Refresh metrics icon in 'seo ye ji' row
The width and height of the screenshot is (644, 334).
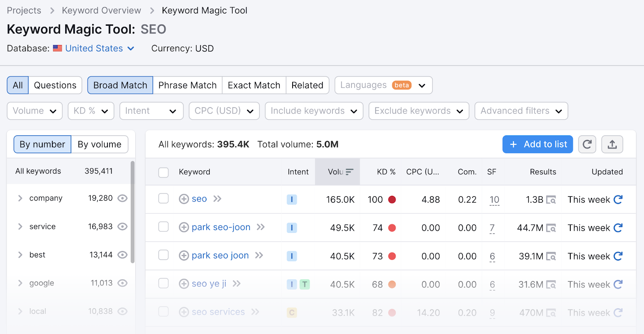pyautogui.click(x=618, y=284)
